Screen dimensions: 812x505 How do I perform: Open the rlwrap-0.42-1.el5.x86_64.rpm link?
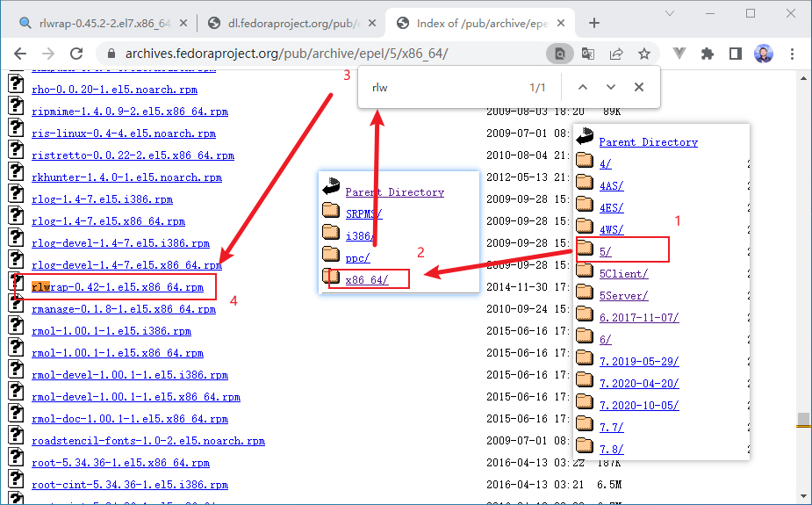[118, 287]
